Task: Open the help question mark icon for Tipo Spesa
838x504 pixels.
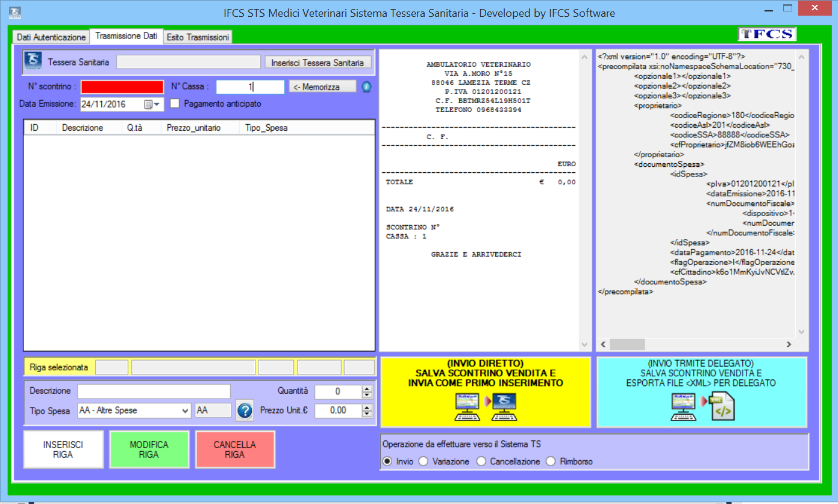Action: click(x=245, y=411)
